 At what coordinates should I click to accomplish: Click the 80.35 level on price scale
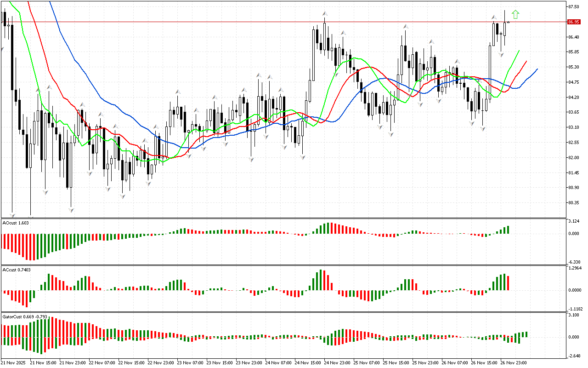(x=573, y=202)
